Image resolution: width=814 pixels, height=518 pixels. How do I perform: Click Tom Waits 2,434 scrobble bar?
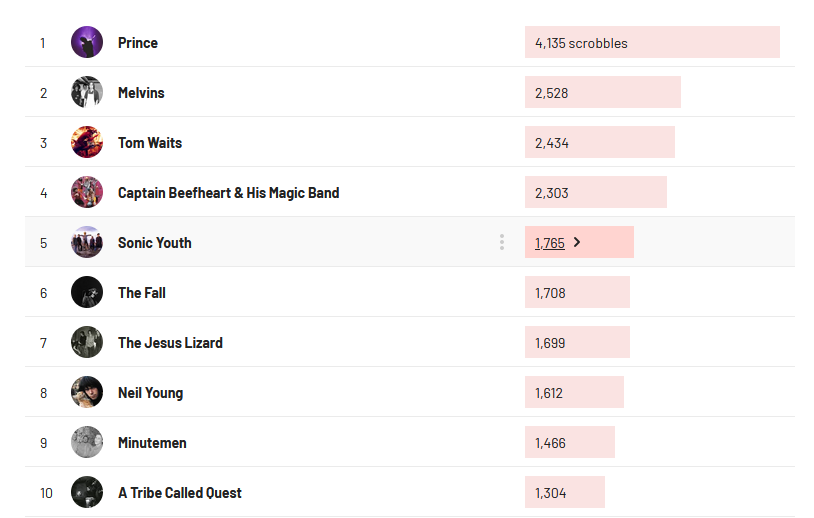[x=599, y=142]
